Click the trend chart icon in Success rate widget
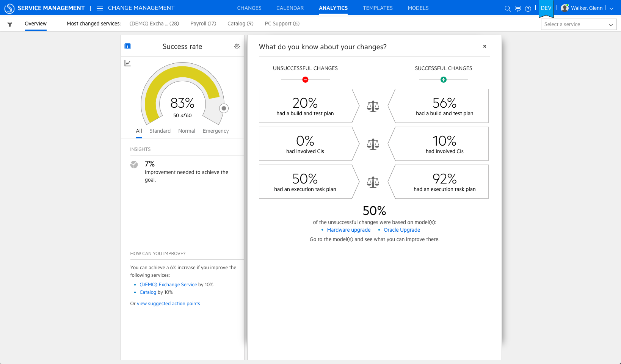Viewport: 621px width, 364px height. point(127,63)
